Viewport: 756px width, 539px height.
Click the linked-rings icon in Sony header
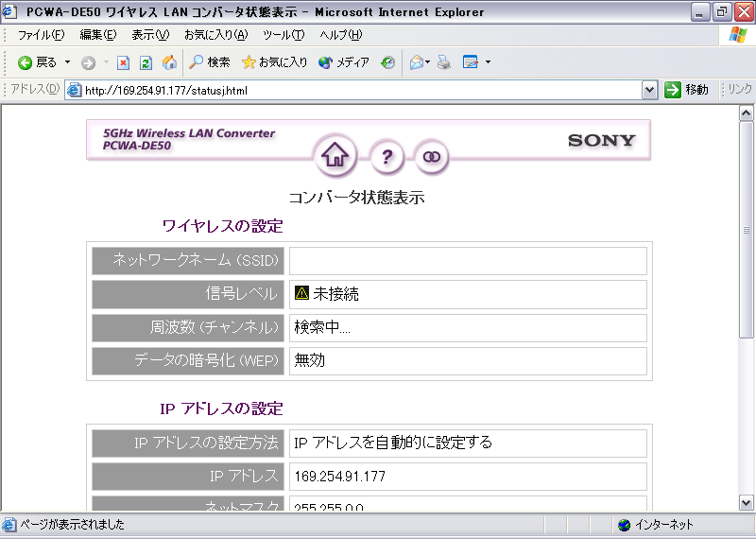pos(432,156)
